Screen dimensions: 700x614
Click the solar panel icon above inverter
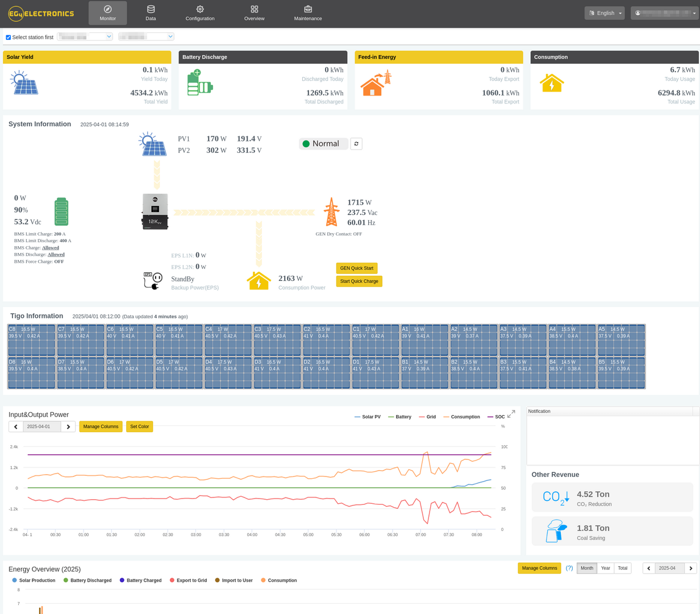click(x=153, y=144)
